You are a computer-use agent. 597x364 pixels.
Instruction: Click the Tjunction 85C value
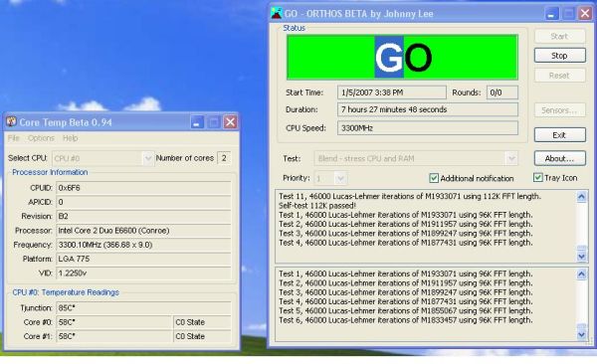point(143,307)
